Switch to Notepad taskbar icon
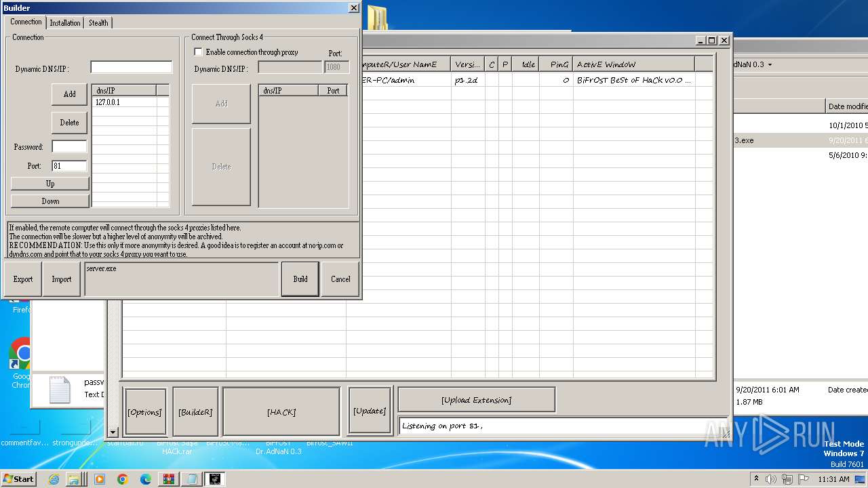Screen dimensions: 868x488 (192, 479)
